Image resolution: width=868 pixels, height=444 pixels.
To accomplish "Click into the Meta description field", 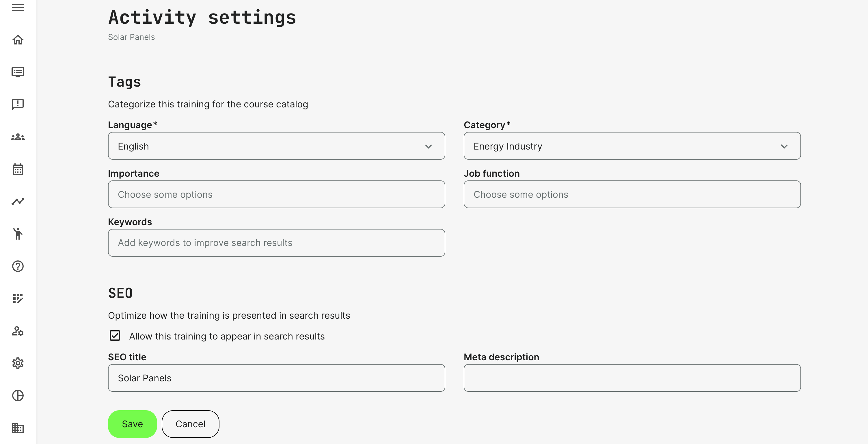I will [632, 378].
